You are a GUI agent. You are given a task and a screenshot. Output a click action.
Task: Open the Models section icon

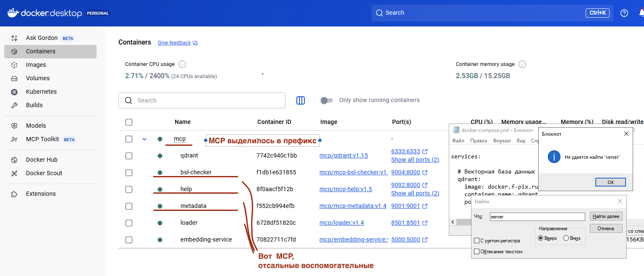14,126
